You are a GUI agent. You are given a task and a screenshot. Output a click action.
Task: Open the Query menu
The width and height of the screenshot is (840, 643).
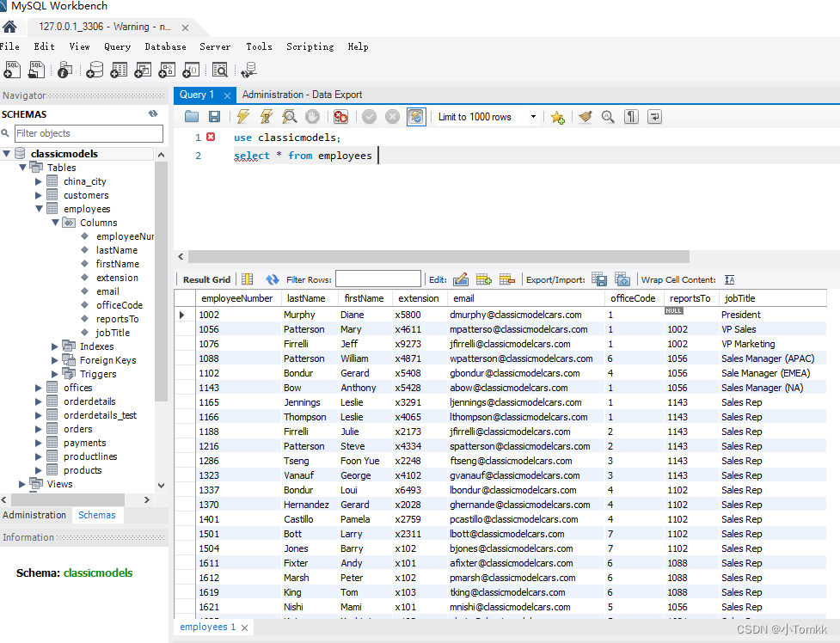pos(117,46)
